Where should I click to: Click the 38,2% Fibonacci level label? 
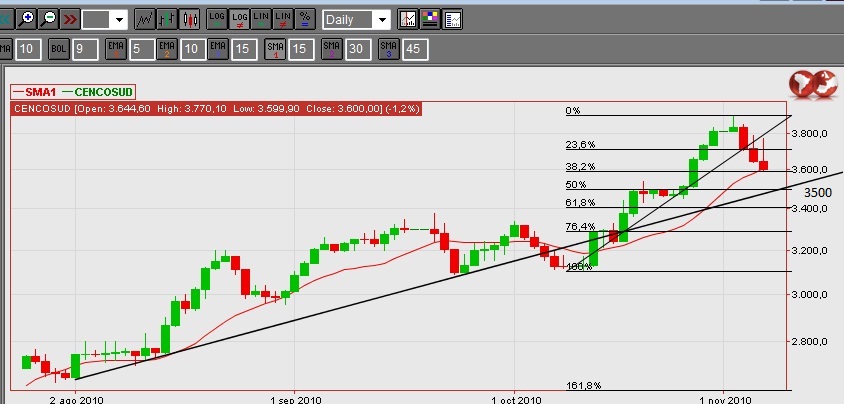pos(580,167)
